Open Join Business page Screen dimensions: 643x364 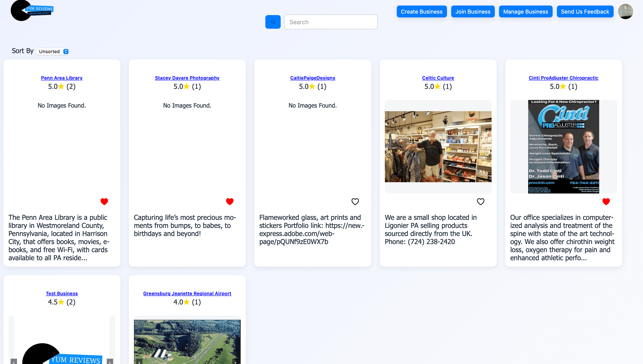pos(472,11)
